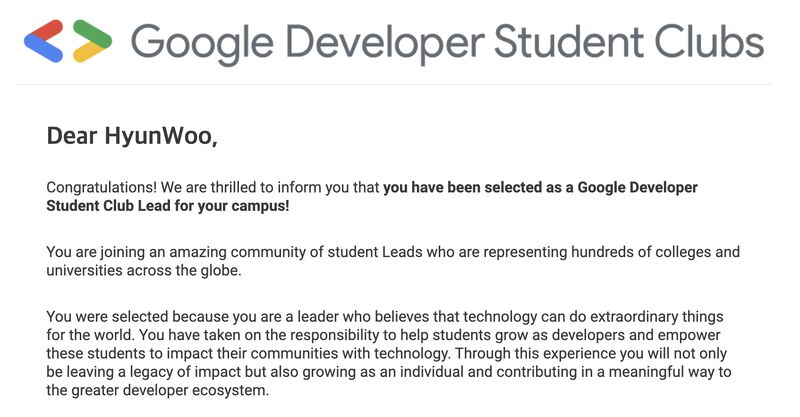This screenshot has width=800, height=417.
Task: Click the line starting "for the world. You have taken"
Action: pos(383,335)
